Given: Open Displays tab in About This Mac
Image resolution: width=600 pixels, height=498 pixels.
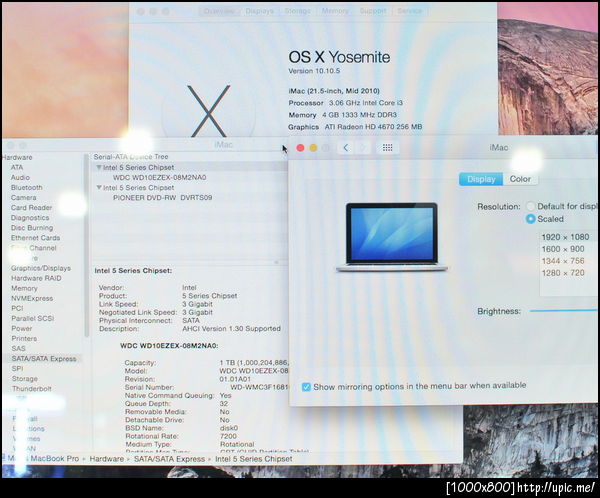Looking at the screenshot, I should [x=259, y=11].
